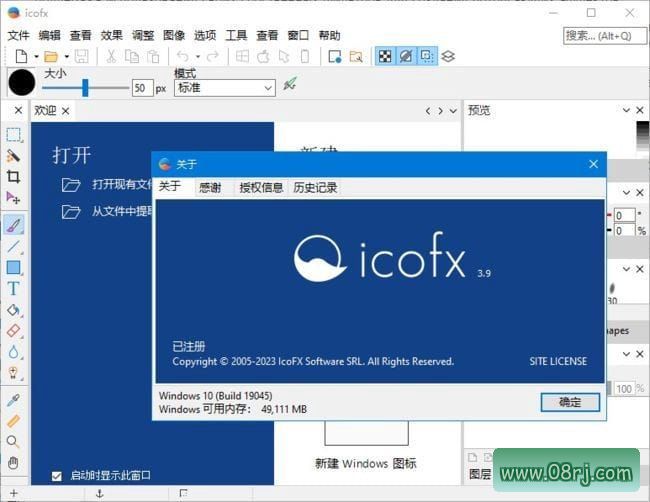Select the move tool
This screenshot has height=502, width=650.
coord(13,198)
